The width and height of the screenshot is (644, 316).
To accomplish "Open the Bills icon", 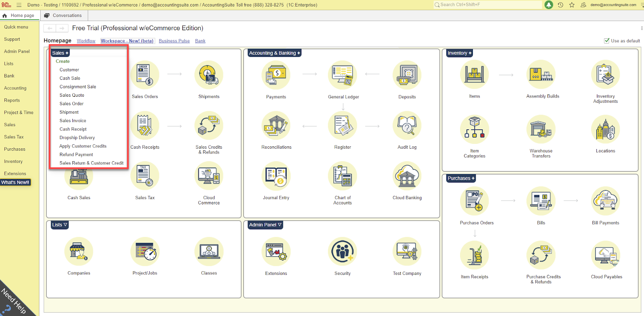I will tap(541, 201).
